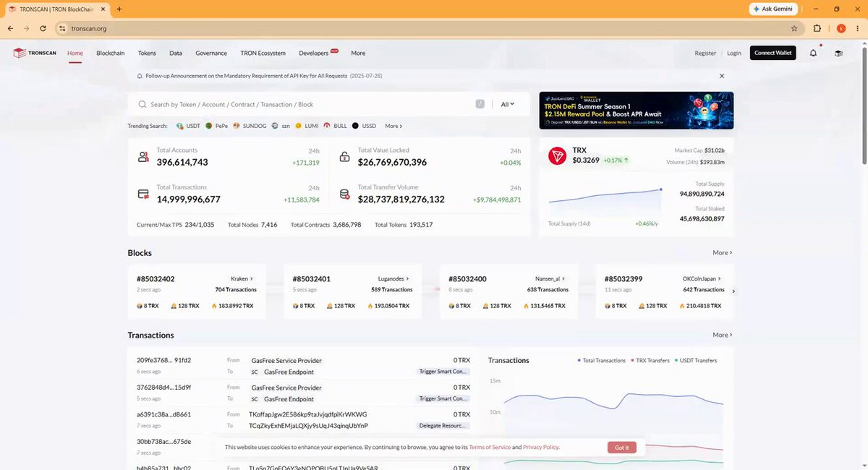868x470 pixels.
Task: Open More in the Transactions section
Action: pos(722,335)
